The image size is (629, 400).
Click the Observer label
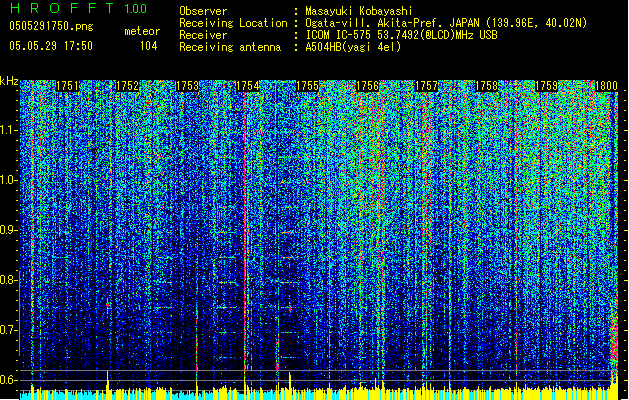pos(203,11)
